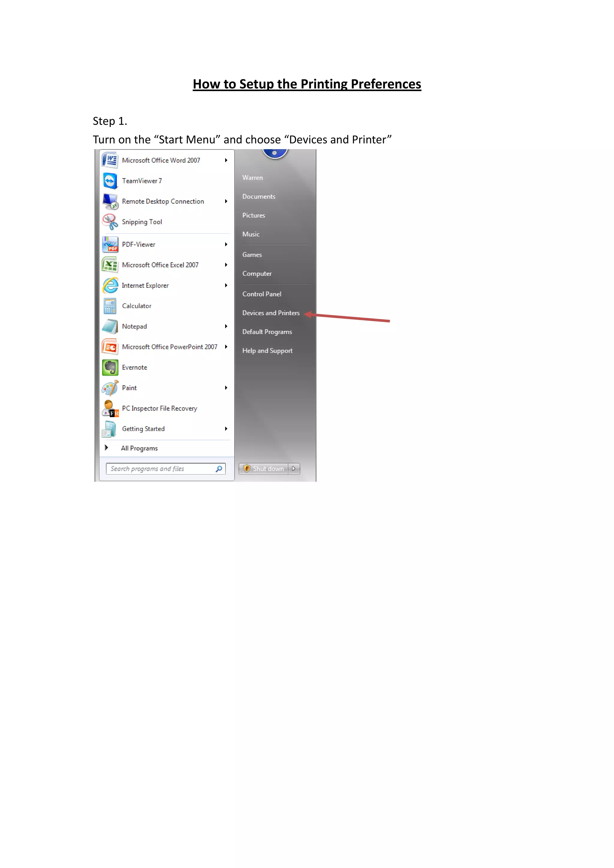
Task: Expand the Notepad jump list arrow
Action: tap(226, 326)
